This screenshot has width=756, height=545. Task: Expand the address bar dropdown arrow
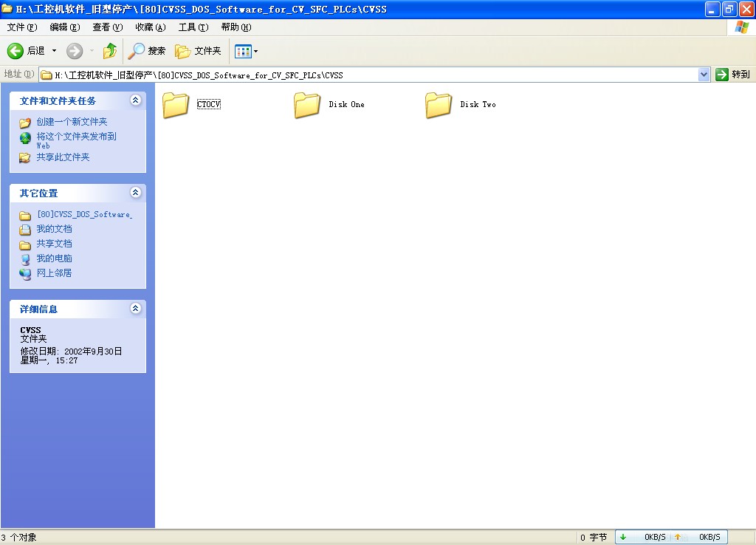pos(704,75)
